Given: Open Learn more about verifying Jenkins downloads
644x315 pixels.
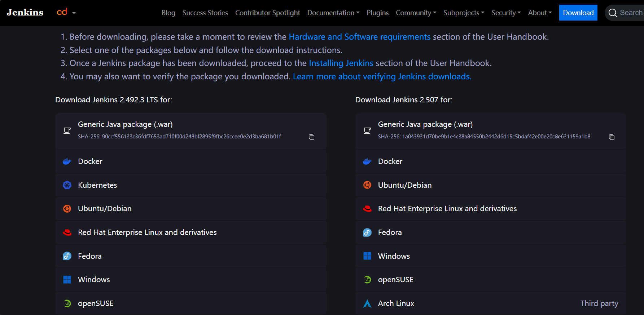Looking at the screenshot, I should [x=382, y=76].
